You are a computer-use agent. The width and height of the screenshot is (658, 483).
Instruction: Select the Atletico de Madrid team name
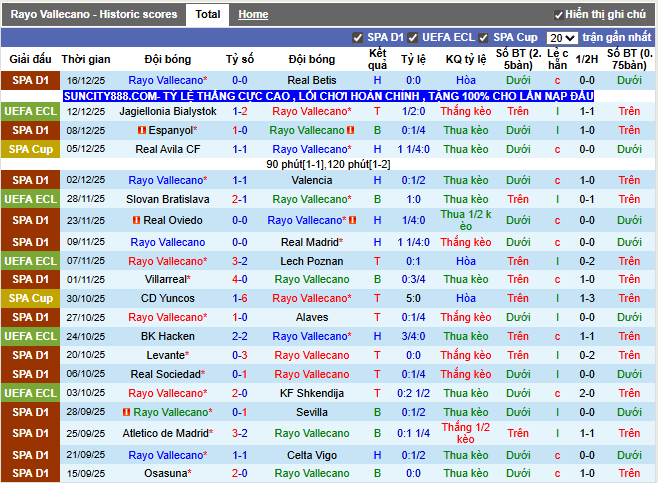tap(166, 433)
